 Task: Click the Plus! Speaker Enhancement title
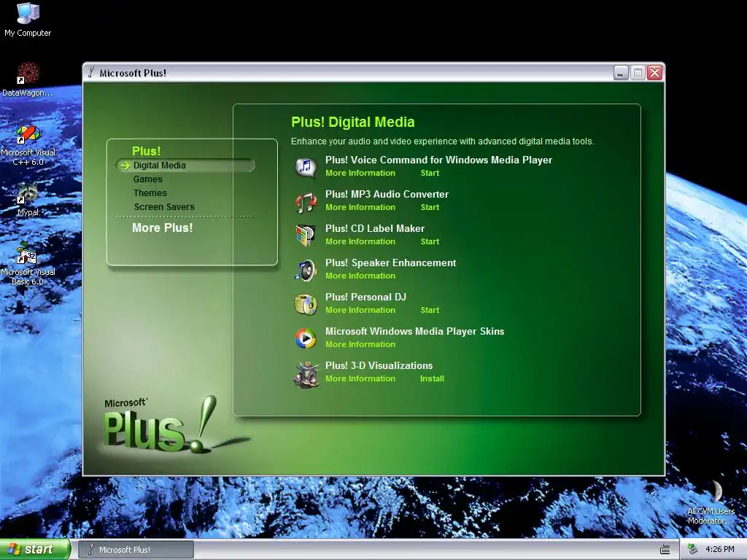(391, 262)
